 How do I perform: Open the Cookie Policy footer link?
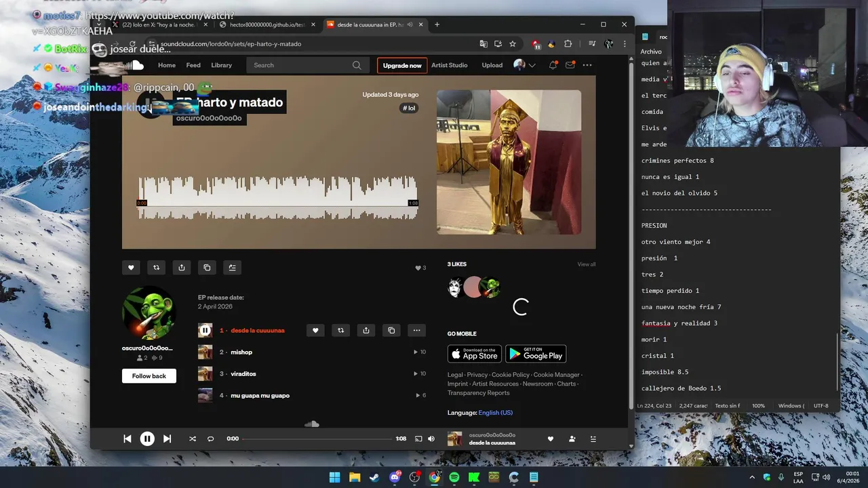point(511,375)
